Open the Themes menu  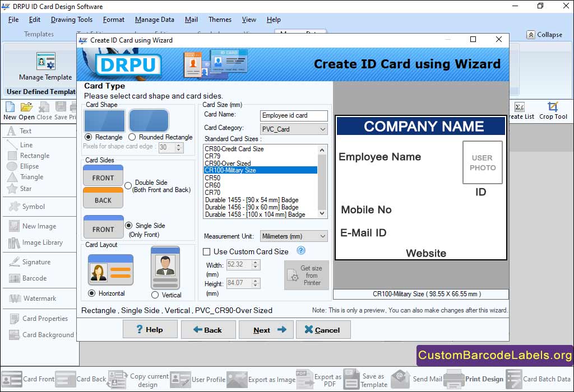[220, 20]
